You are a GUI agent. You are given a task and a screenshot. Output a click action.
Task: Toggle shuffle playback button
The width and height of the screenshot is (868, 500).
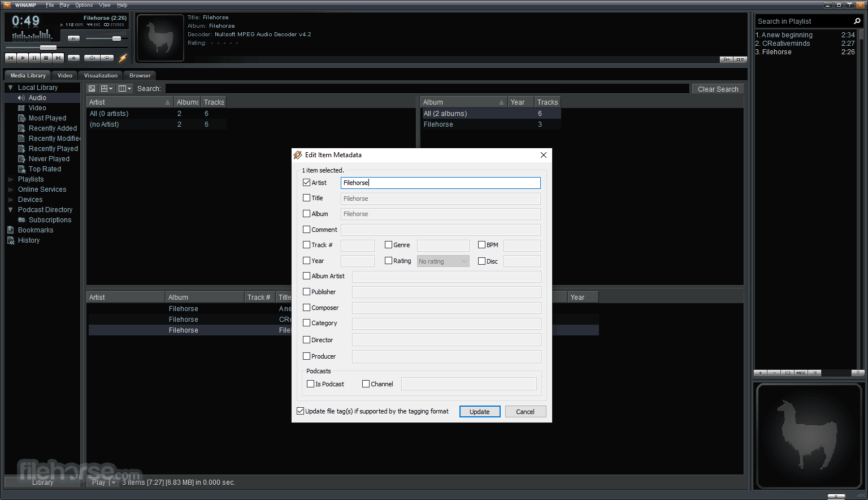pyautogui.click(x=92, y=58)
